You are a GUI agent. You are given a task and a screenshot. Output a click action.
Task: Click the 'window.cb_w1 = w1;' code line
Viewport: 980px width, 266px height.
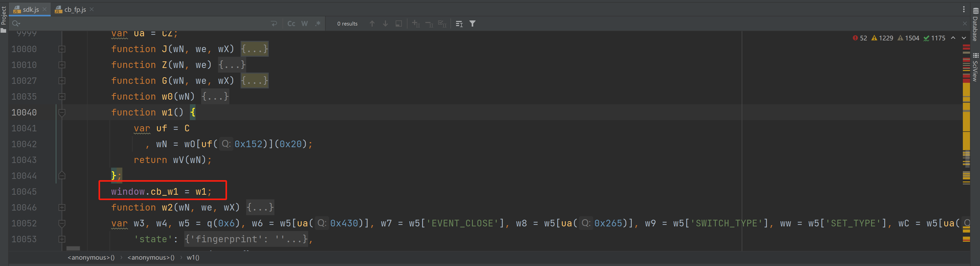(161, 192)
